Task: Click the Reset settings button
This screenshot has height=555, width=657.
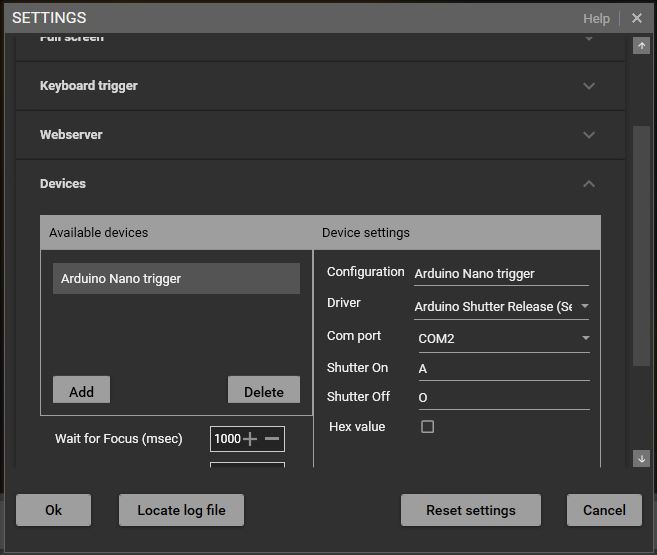Action: 471,510
